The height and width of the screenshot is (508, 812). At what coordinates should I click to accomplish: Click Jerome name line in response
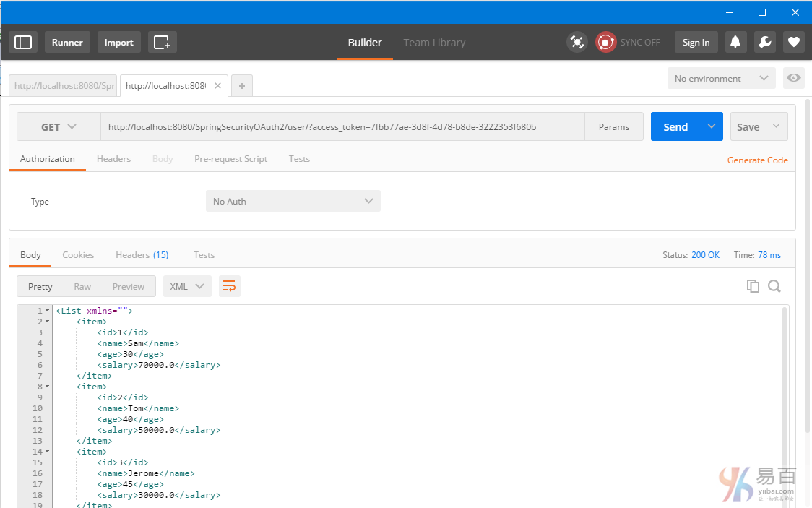click(145, 473)
